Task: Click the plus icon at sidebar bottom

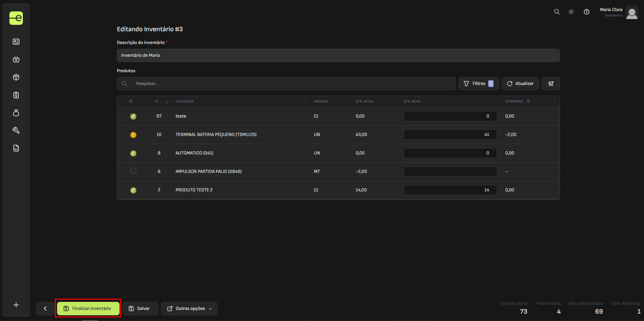Action: click(16, 305)
